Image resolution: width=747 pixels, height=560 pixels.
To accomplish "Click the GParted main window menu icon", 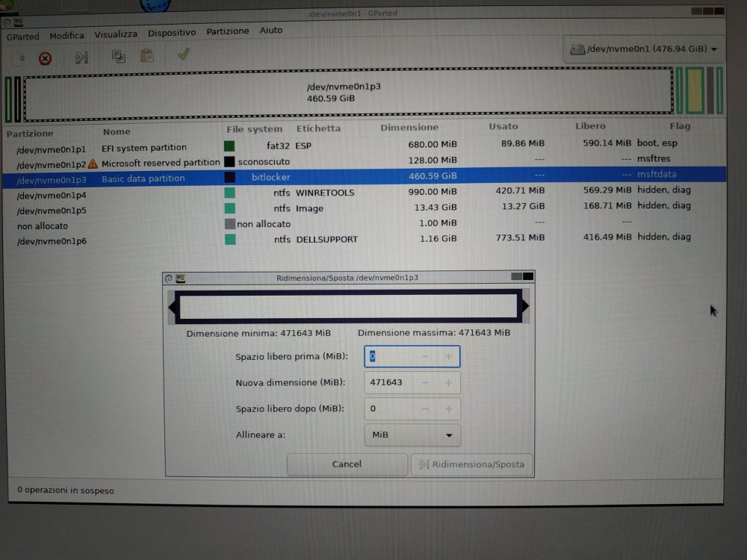I will 19,22.
